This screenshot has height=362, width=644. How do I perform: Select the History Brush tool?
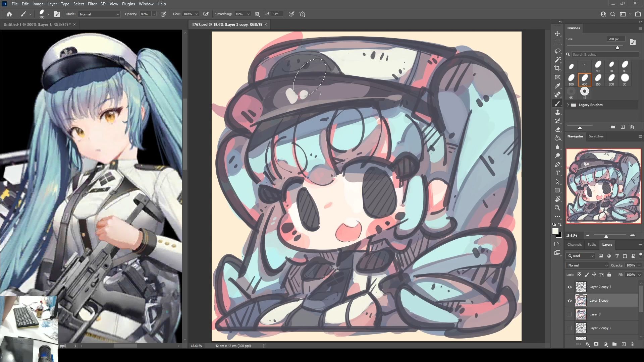(x=557, y=121)
